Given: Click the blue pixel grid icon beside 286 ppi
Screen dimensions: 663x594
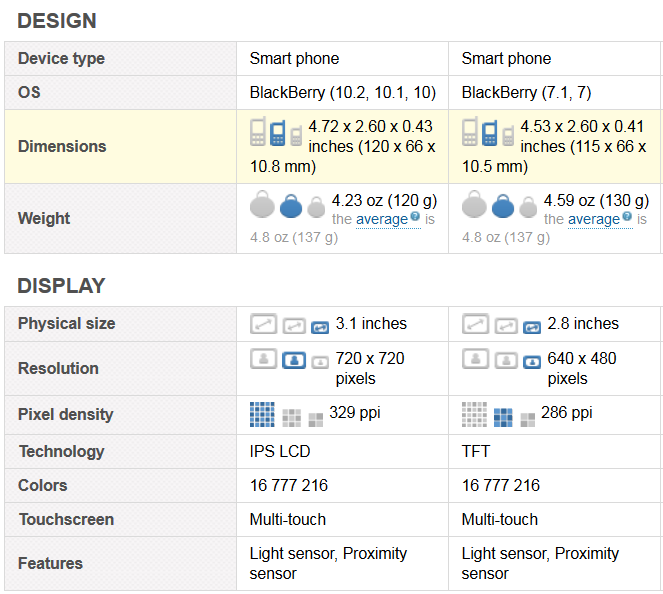Looking at the screenshot, I should [x=503, y=418].
